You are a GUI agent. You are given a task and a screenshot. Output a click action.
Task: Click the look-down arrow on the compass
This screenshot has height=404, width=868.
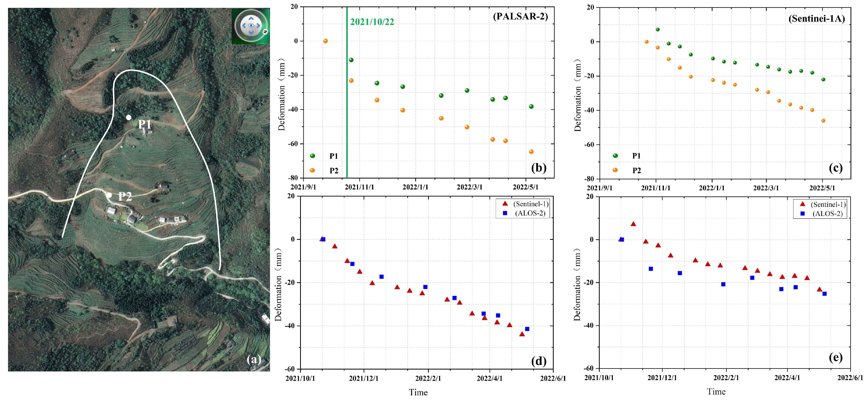coord(251,33)
